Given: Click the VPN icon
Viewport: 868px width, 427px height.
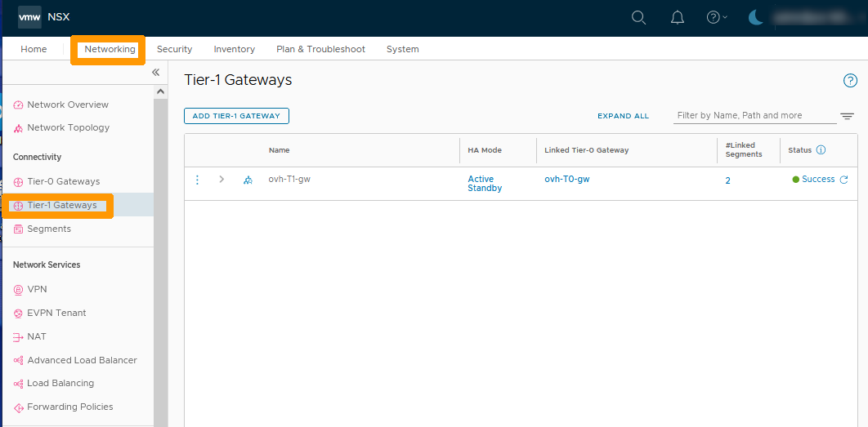Looking at the screenshot, I should (18, 289).
